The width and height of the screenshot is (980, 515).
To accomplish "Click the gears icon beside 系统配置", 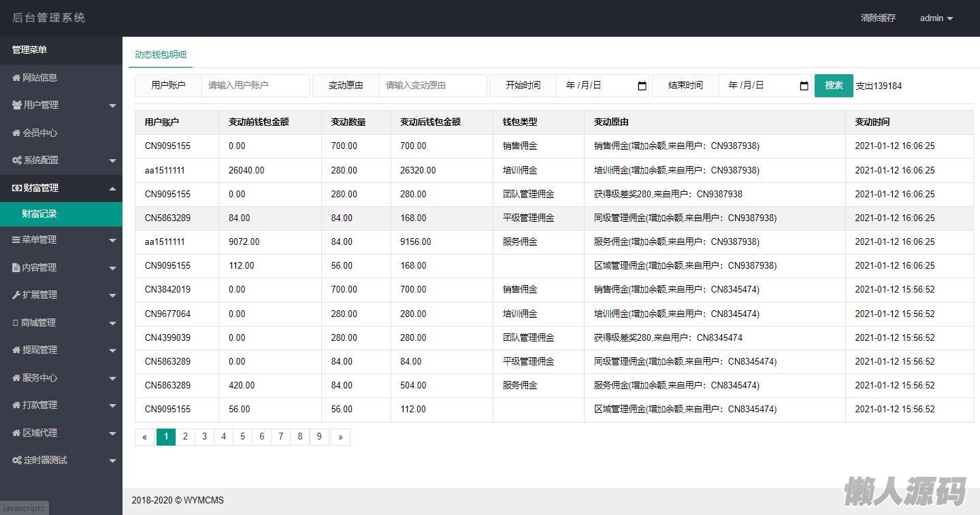I will (x=17, y=161).
